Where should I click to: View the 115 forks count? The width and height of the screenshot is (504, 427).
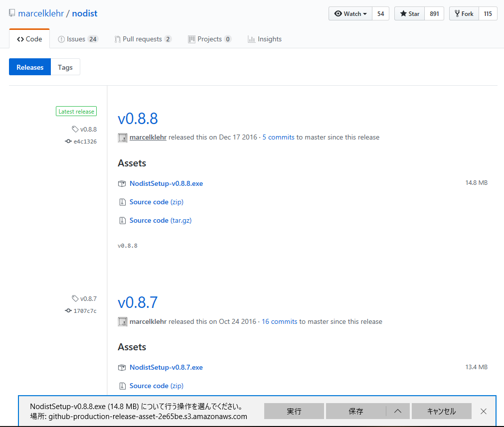point(488,14)
